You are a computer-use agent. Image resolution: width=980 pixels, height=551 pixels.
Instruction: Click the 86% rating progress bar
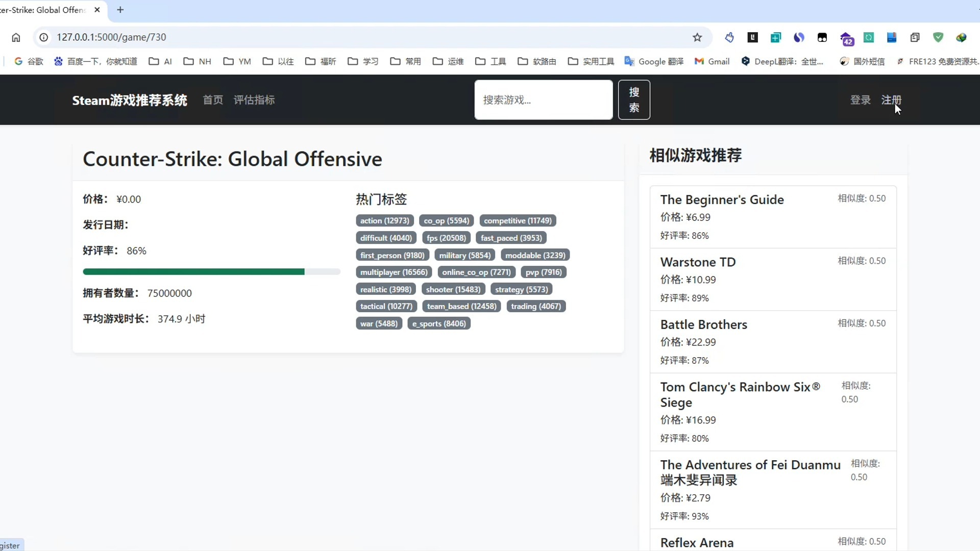(212, 272)
